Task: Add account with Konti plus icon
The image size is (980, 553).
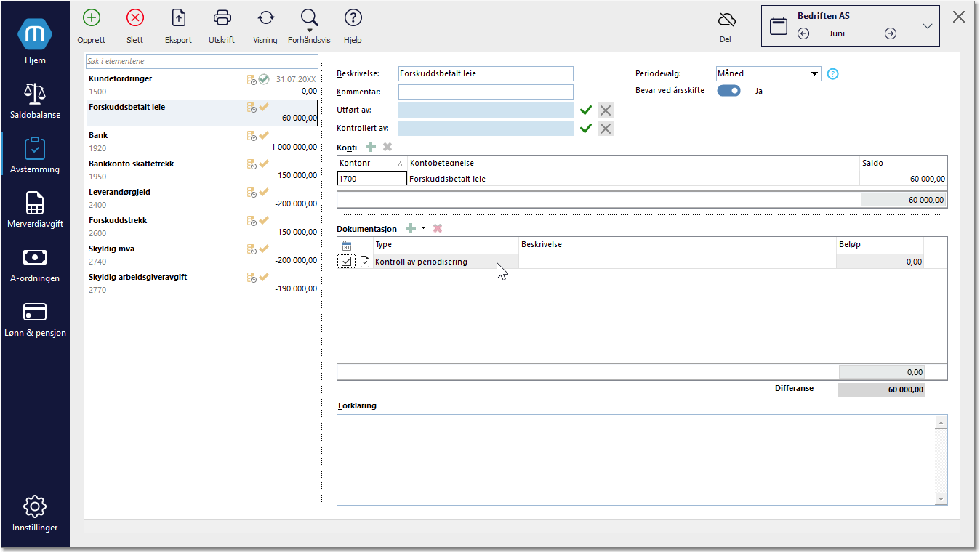Action: point(371,147)
